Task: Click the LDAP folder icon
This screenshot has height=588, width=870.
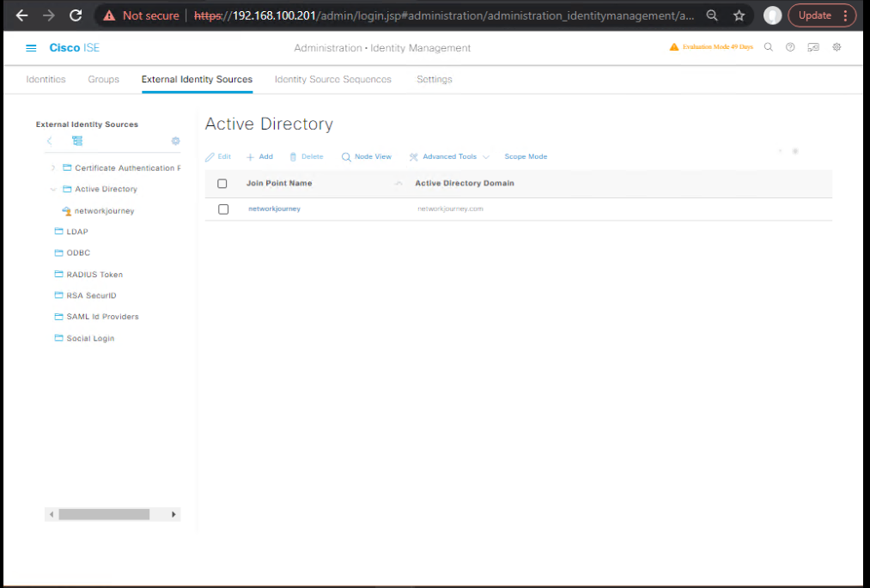Action: click(x=58, y=231)
